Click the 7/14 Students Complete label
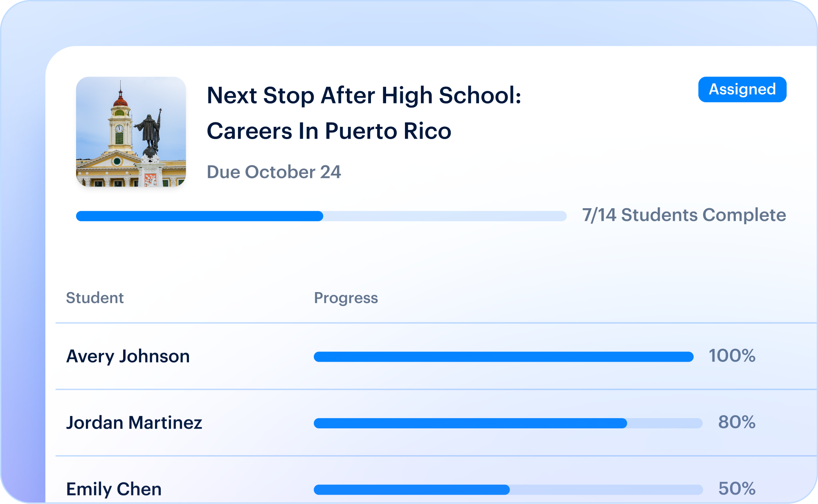Image resolution: width=818 pixels, height=504 pixels. point(684,215)
